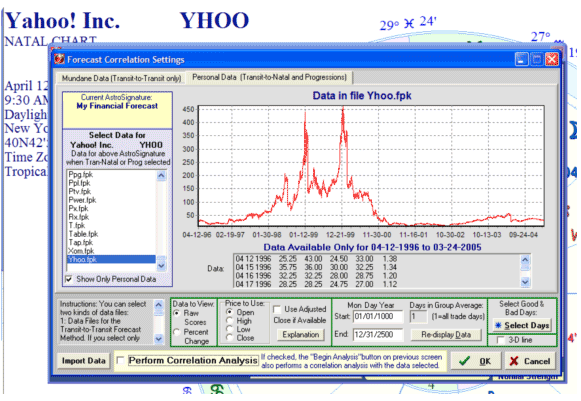Choose Close as price to use

point(229,338)
